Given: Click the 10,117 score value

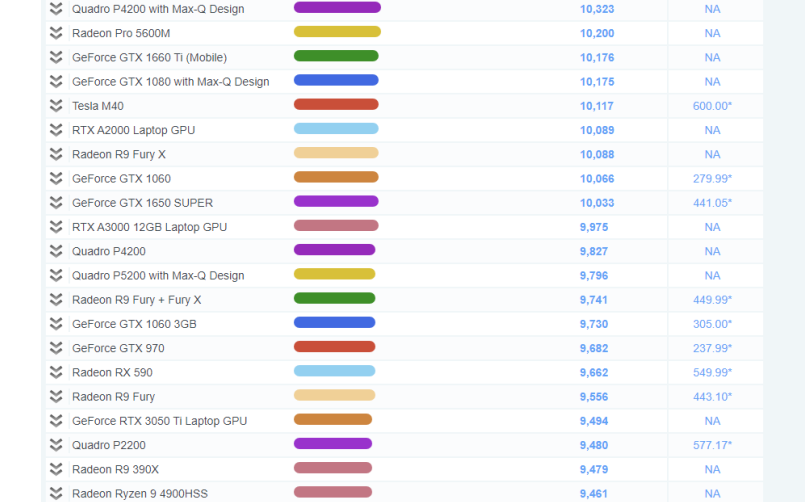Looking at the screenshot, I should click(x=597, y=106).
